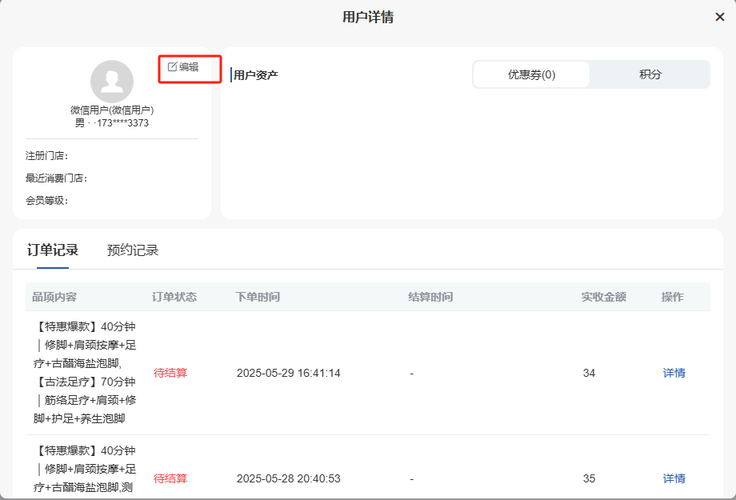This screenshot has width=736, height=500.
Task: Click the 操作 column header
Action: pos(673,297)
